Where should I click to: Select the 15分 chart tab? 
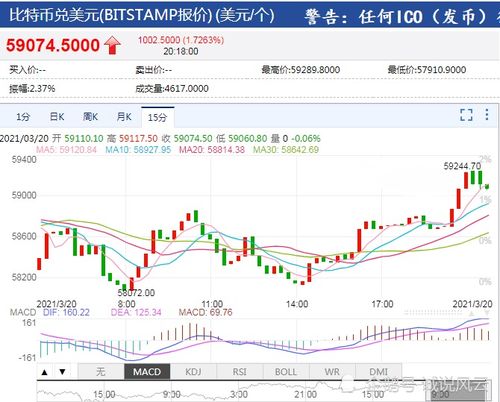(x=158, y=117)
